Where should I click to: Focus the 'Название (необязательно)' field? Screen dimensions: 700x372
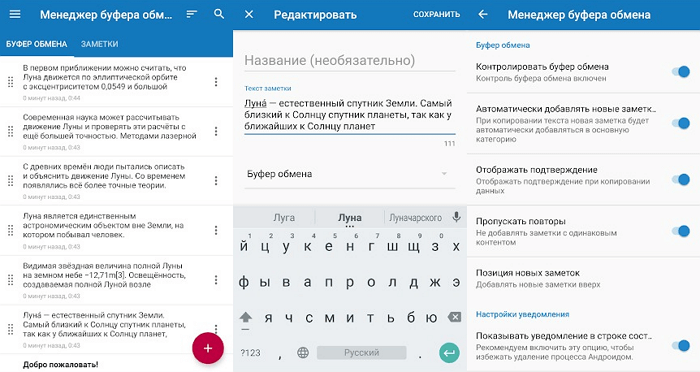[x=350, y=60]
